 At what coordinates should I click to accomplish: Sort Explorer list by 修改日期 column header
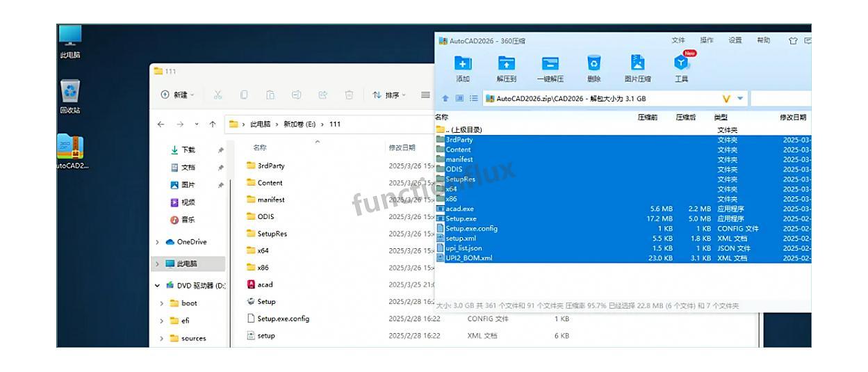[402, 148]
